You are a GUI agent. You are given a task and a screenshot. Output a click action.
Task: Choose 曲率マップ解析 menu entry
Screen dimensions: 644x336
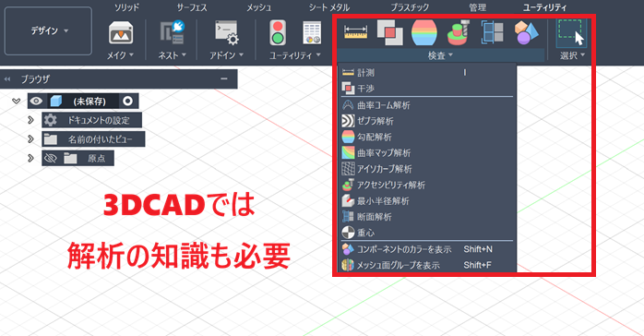(427, 153)
